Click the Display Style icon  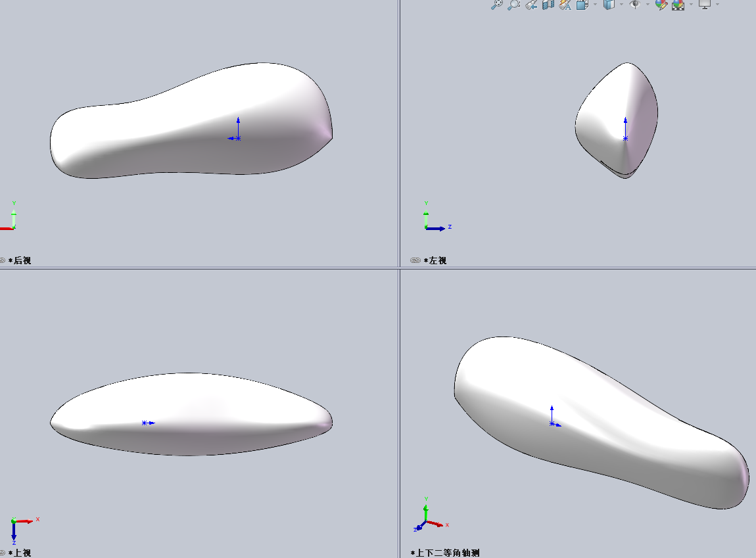point(609,4)
